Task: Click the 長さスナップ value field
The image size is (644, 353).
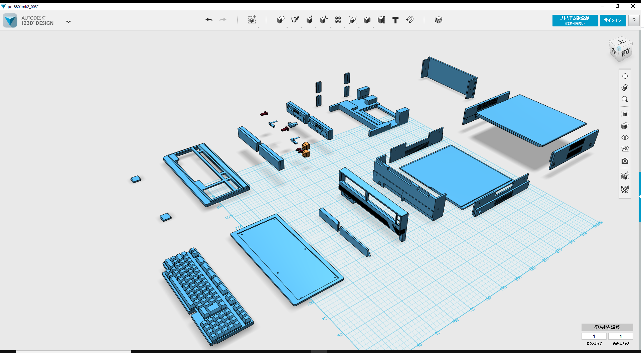Action: [x=594, y=336]
